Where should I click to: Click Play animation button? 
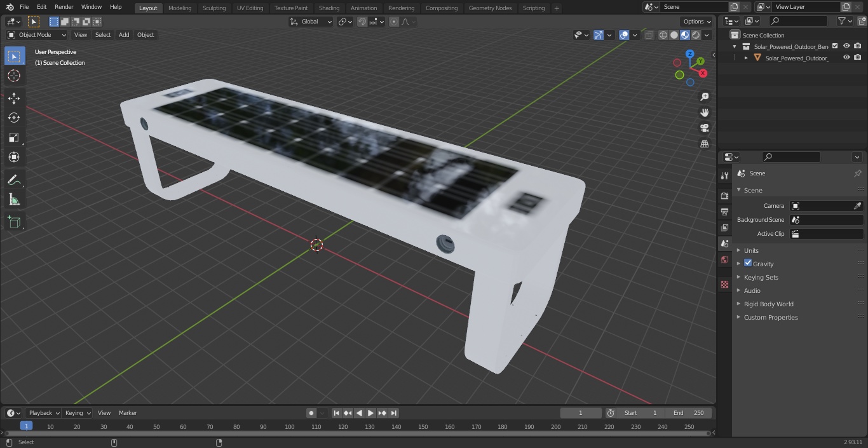click(370, 413)
